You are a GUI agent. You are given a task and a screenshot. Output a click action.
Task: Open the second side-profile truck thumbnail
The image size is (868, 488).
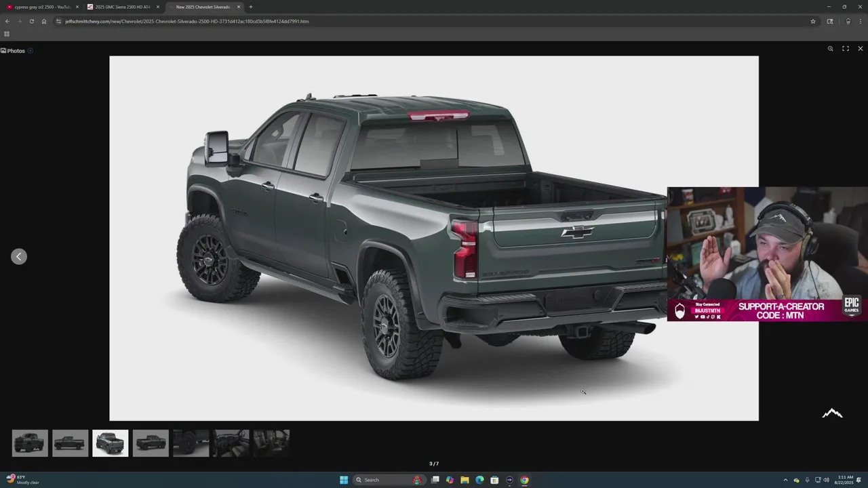coord(70,443)
